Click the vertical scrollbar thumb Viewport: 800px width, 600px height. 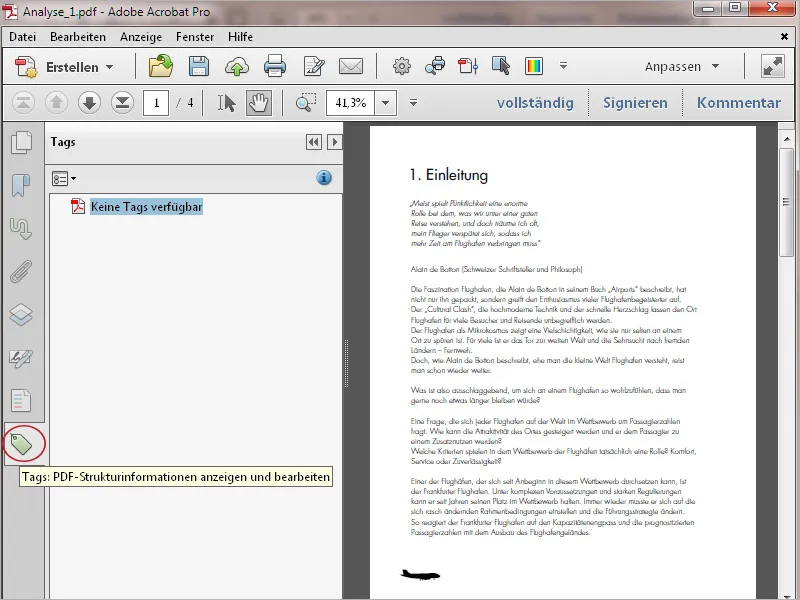[786, 203]
